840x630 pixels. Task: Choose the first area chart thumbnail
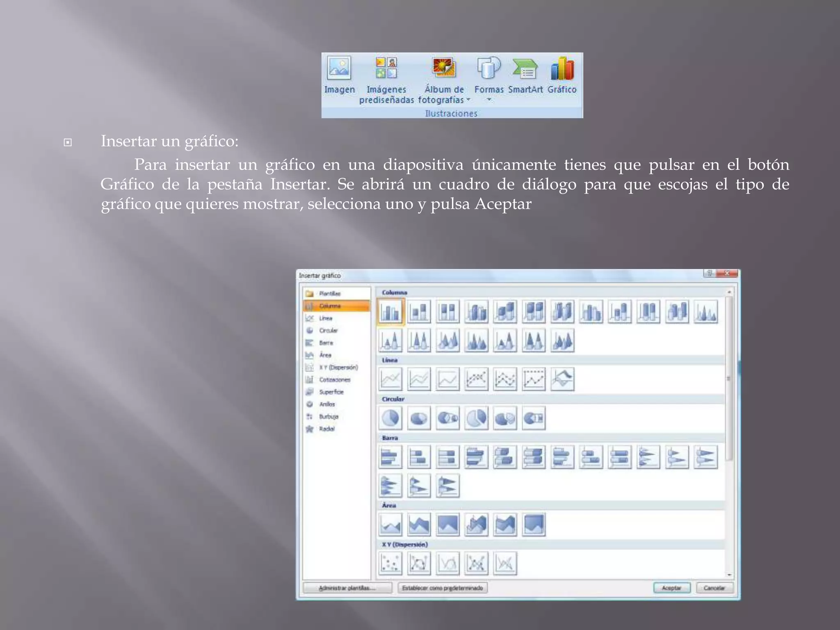390,525
